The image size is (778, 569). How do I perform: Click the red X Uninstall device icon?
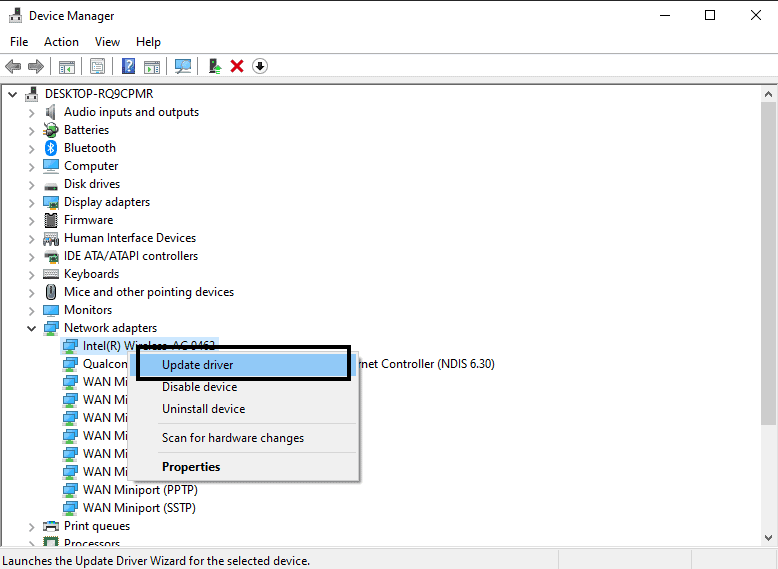pos(237,66)
